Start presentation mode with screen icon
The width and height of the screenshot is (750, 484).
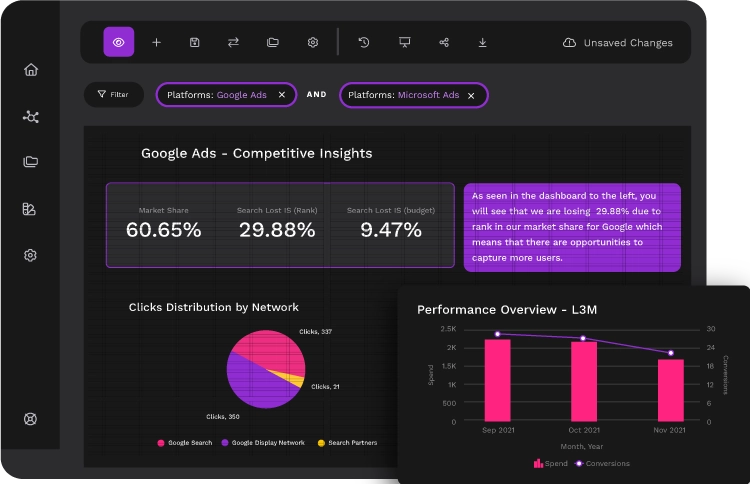(x=405, y=43)
